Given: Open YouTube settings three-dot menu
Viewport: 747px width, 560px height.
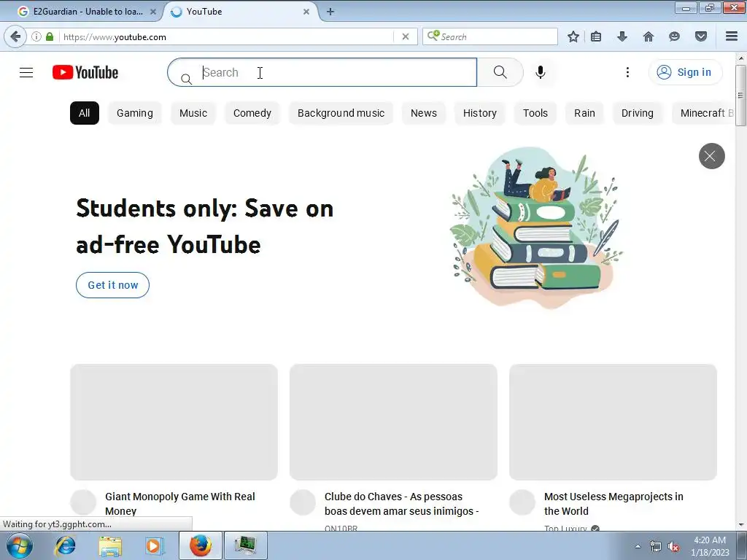Looking at the screenshot, I should pos(627,72).
